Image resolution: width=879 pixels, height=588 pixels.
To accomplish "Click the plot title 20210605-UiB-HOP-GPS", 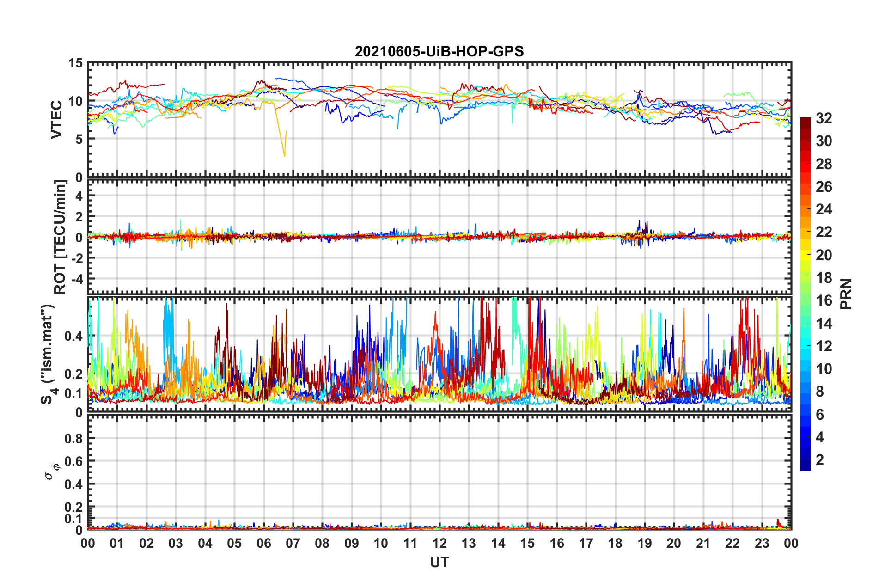I will pyautogui.click(x=439, y=51).
